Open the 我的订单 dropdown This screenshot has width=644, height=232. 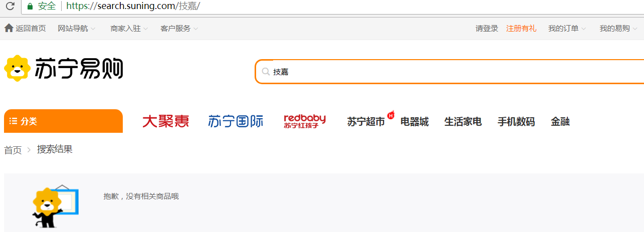(x=567, y=29)
